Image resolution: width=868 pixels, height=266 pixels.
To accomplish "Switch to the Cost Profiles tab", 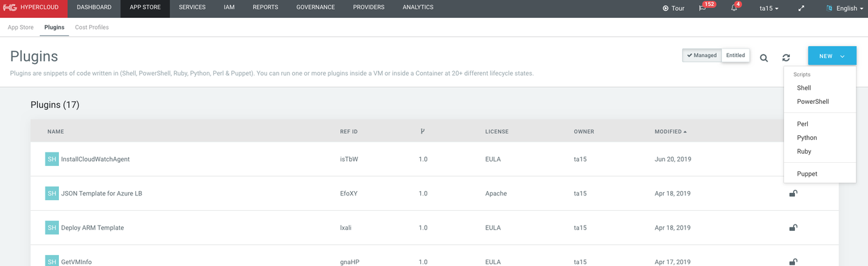I will (92, 28).
